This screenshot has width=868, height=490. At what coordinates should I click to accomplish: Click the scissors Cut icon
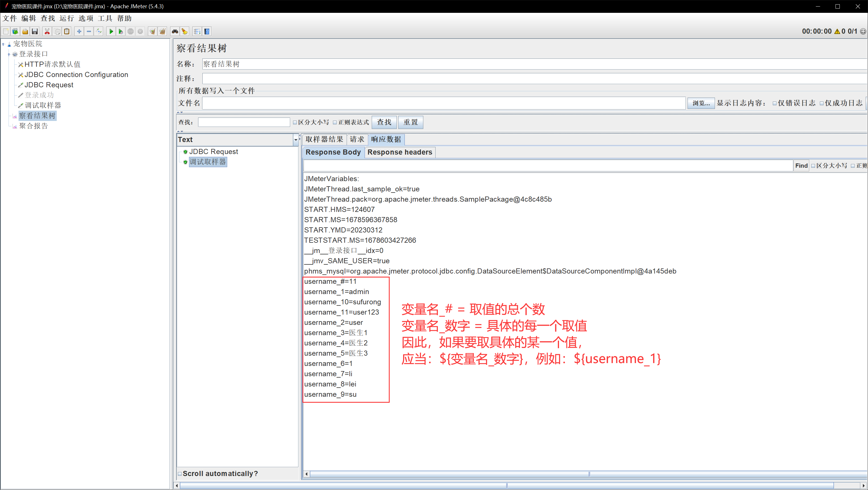click(47, 31)
